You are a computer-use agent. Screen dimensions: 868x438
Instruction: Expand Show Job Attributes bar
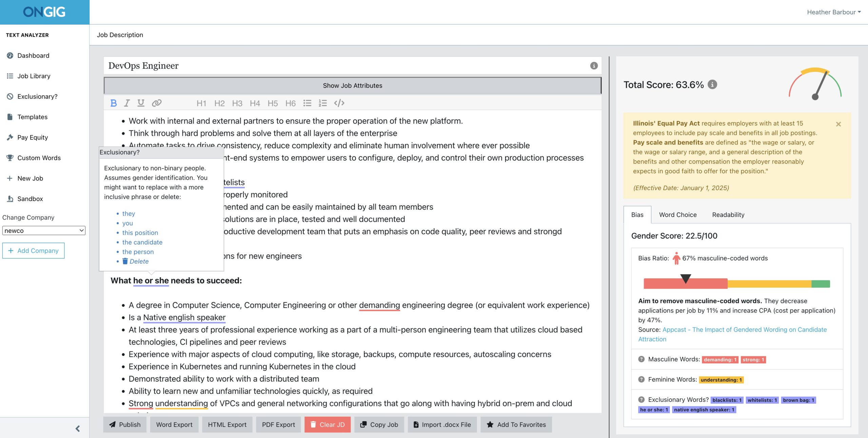coord(352,86)
